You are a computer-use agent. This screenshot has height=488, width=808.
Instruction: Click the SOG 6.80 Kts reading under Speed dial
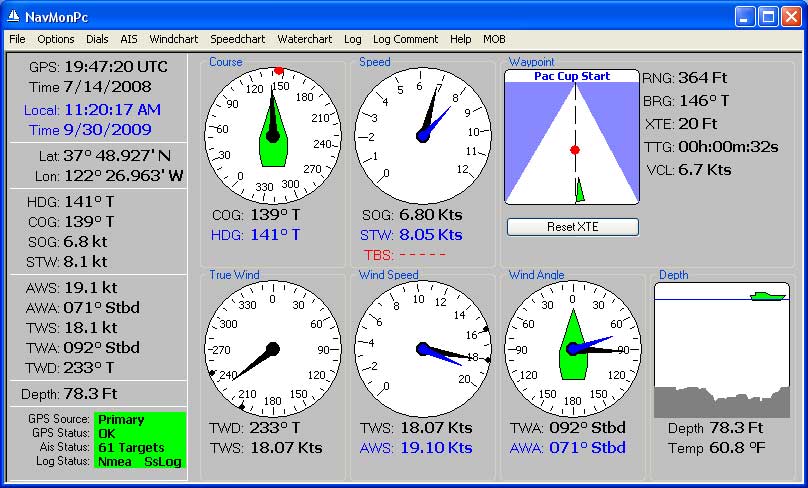[x=412, y=215]
